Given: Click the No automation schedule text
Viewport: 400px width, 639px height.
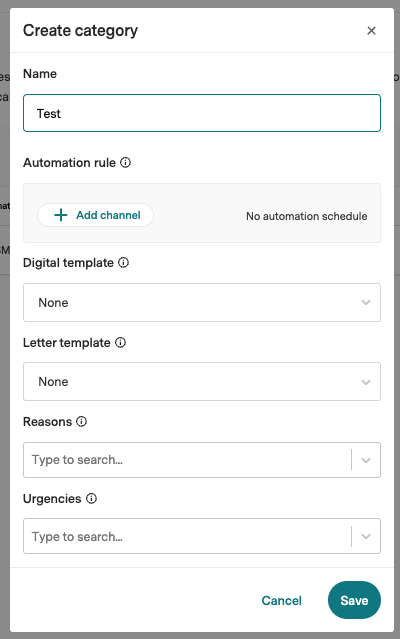Looking at the screenshot, I should coord(307,216).
